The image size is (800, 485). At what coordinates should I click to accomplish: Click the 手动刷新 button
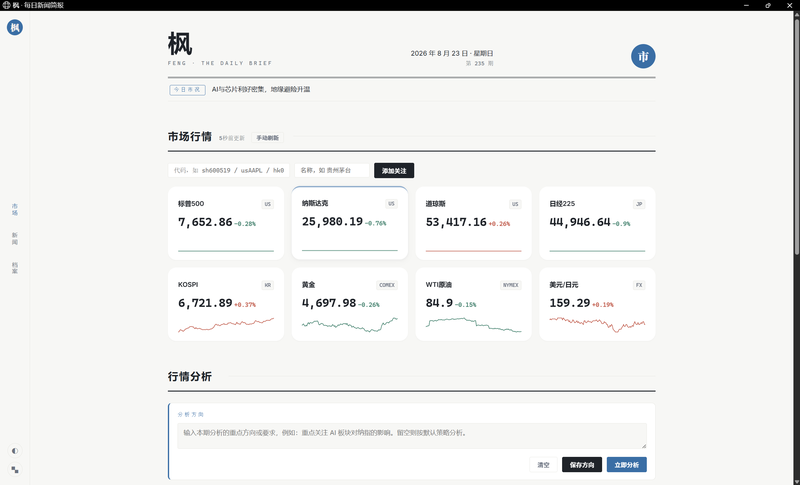pos(267,138)
